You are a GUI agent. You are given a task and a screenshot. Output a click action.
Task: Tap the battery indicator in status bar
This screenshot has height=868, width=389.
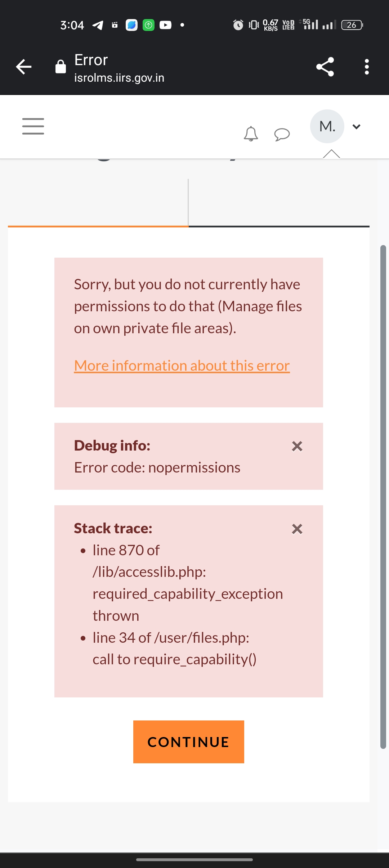pyautogui.click(x=352, y=25)
